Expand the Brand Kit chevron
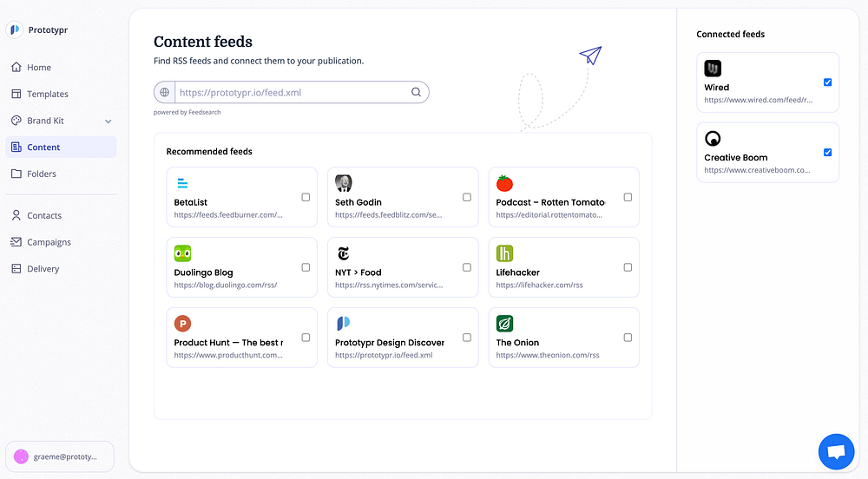Screen dimensions: 868x479 [x=108, y=121]
